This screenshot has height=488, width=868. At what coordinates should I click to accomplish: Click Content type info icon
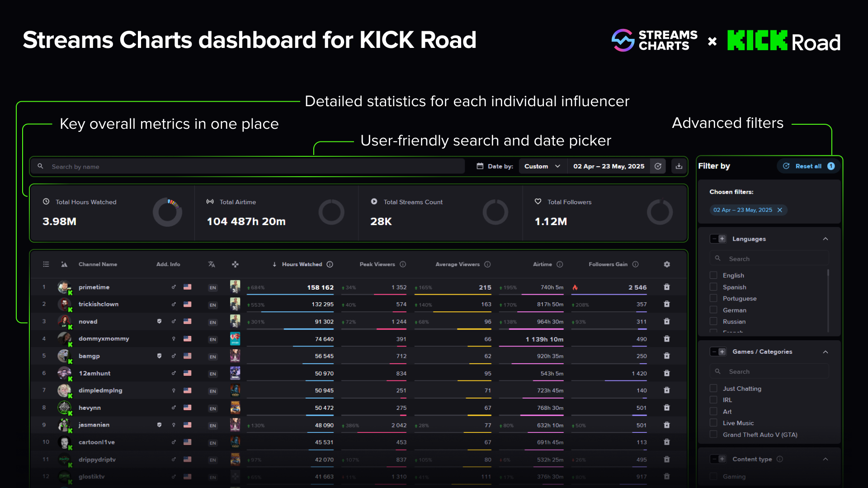point(779,459)
